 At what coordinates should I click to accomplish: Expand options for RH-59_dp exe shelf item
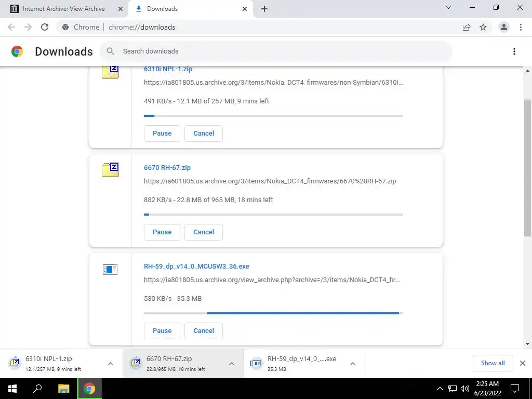pos(353,364)
